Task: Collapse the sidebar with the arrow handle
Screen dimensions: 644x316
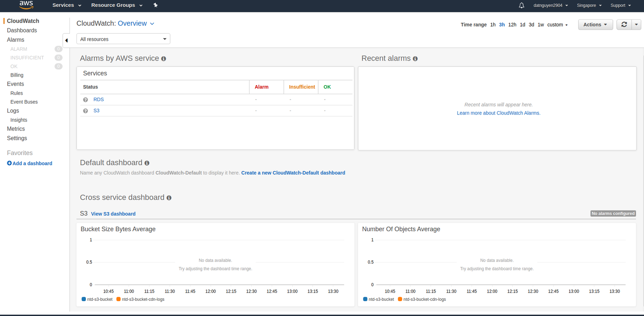Action: tap(66, 40)
